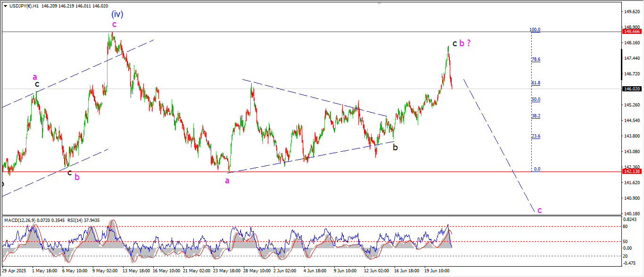Select the Fibonacci 50.0 level label
644x277 pixels.
pyautogui.click(x=536, y=99)
